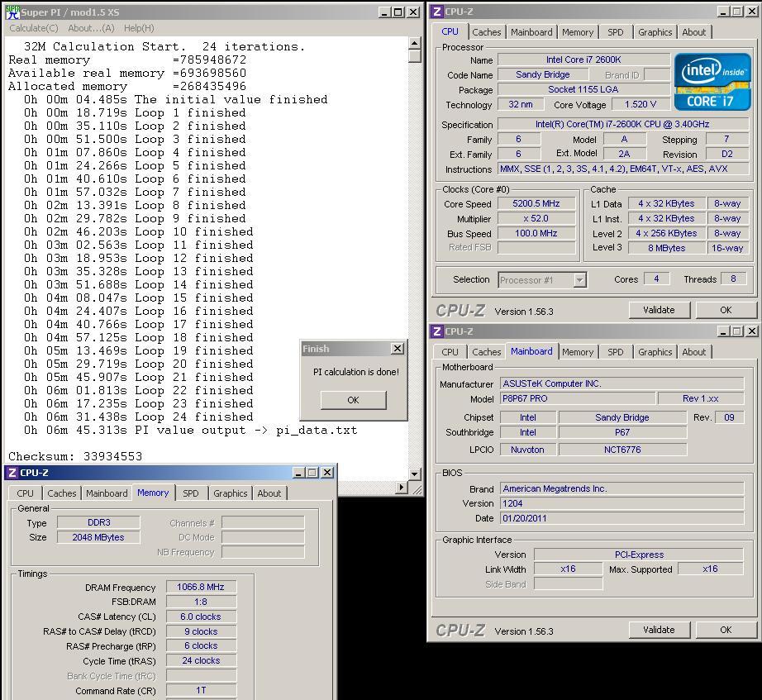This screenshot has height=700, width=762.
Task: Click the CPU tab in the top-right CPU-Z window
Action: pos(450,31)
